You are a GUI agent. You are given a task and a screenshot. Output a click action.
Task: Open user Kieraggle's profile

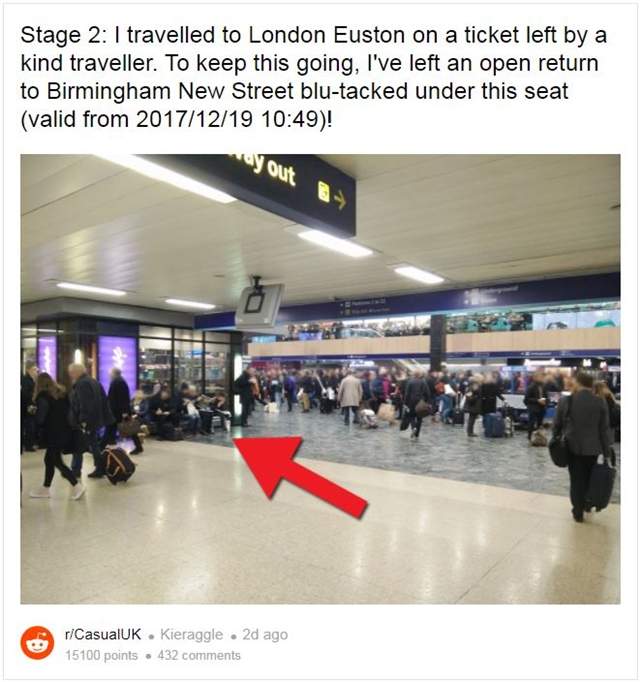pos(191,635)
